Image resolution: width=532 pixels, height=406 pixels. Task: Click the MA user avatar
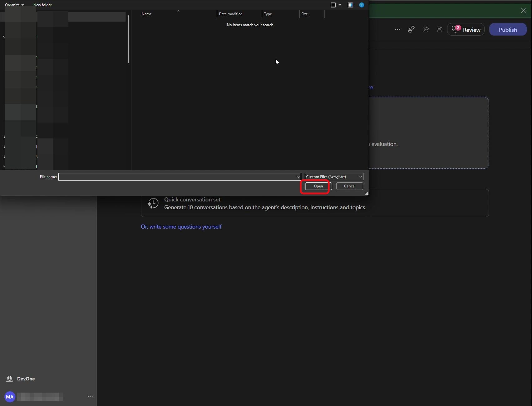10,397
